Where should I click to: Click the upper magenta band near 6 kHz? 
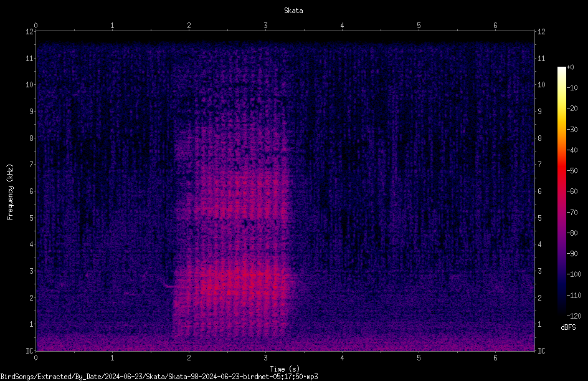pos(240,191)
